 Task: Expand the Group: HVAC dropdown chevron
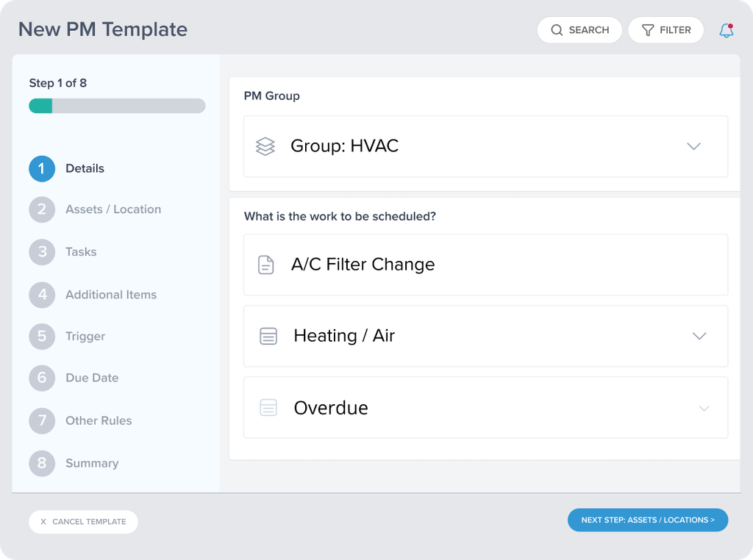click(x=693, y=146)
